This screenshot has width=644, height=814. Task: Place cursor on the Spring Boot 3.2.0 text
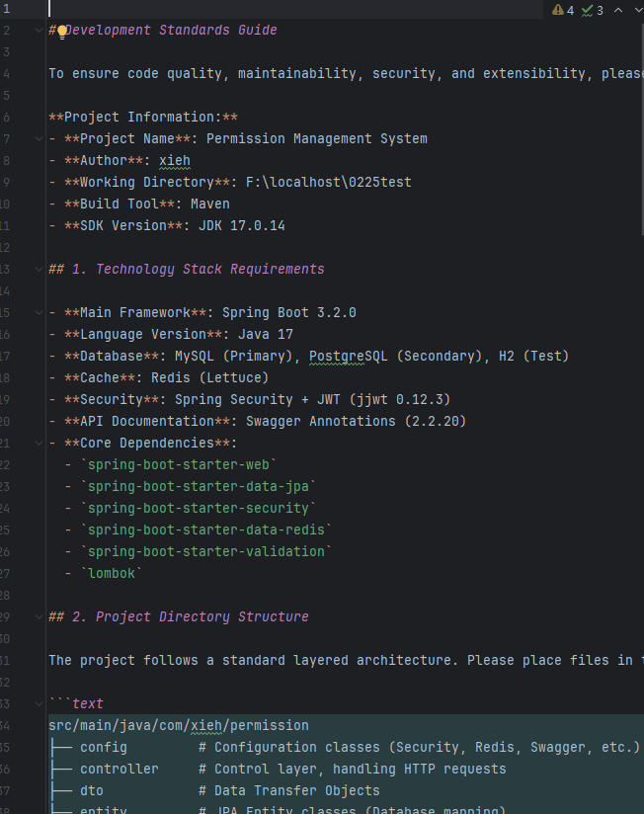tap(288, 313)
